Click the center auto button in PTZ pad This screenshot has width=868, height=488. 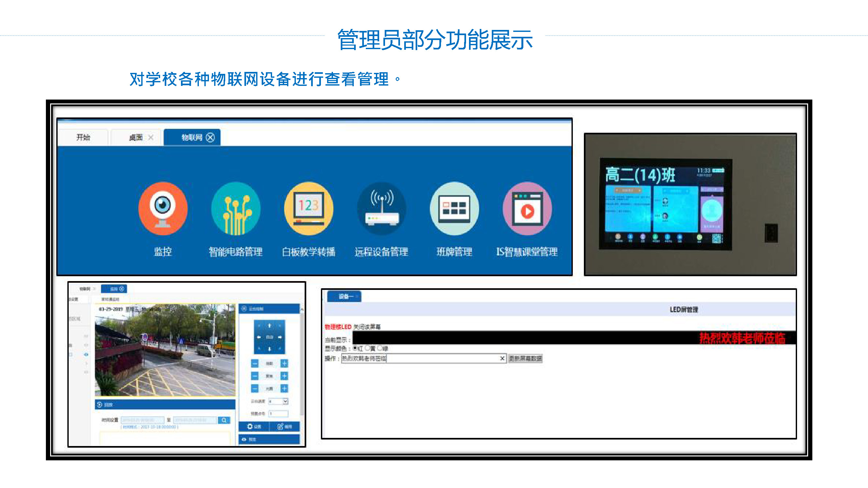click(269, 337)
